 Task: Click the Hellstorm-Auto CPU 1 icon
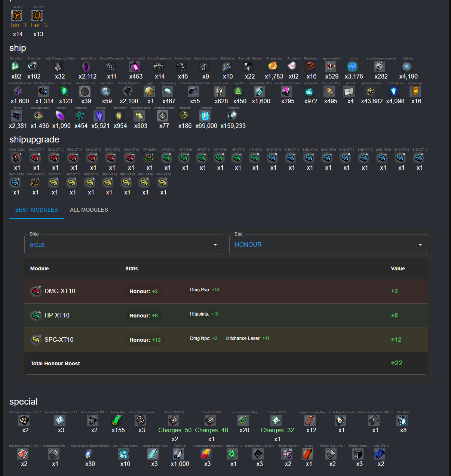pyautogui.click(x=23, y=454)
